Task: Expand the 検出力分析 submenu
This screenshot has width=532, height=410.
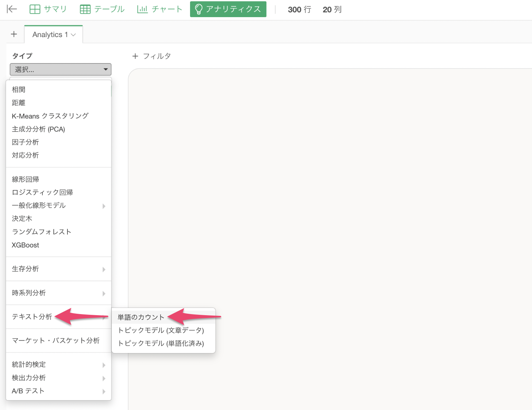Action: [x=58, y=378]
